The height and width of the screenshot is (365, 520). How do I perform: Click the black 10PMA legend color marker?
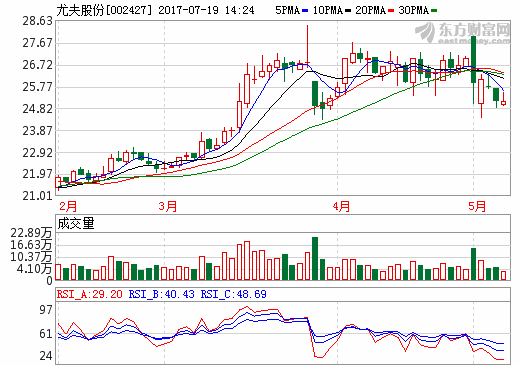point(348,11)
